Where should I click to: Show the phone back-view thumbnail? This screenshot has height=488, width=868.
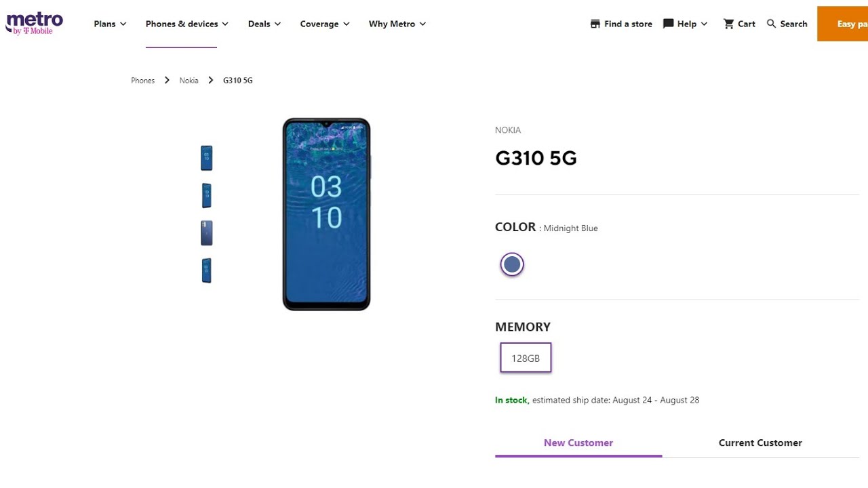click(x=207, y=232)
